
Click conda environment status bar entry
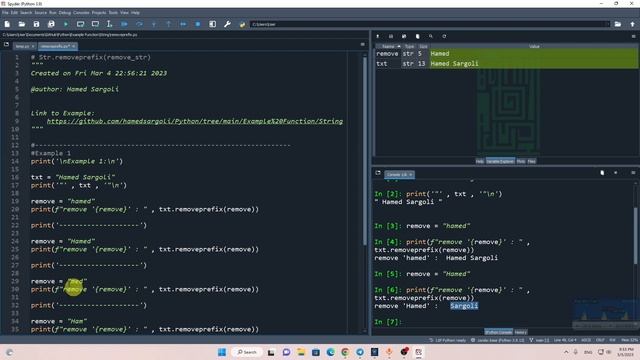click(498, 340)
